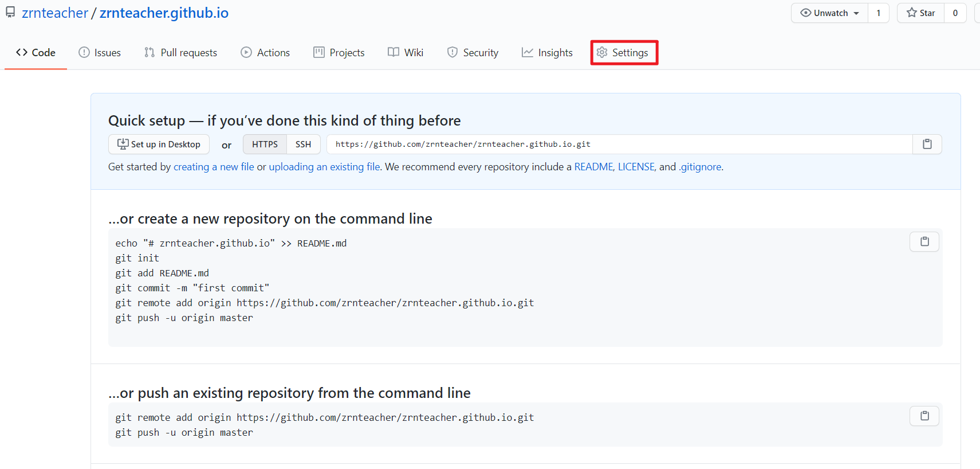Open the Insights tab
980x469 pixels.
pyautogui.click(x=547, y=53)
